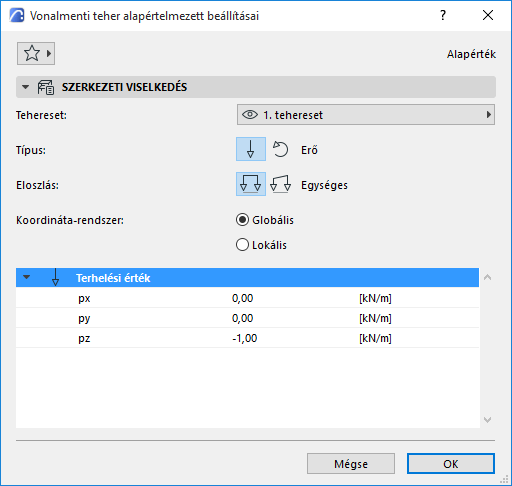Click the [kN/m] unit in px row
This screenshot has width=512, height=486.
(375, 298)
